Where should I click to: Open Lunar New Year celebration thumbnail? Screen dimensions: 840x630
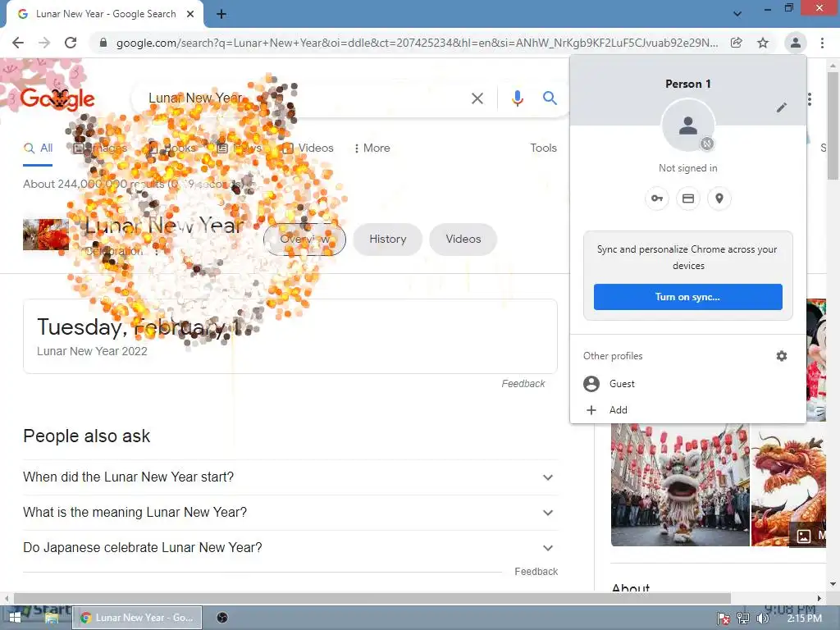tap(46, 235)
